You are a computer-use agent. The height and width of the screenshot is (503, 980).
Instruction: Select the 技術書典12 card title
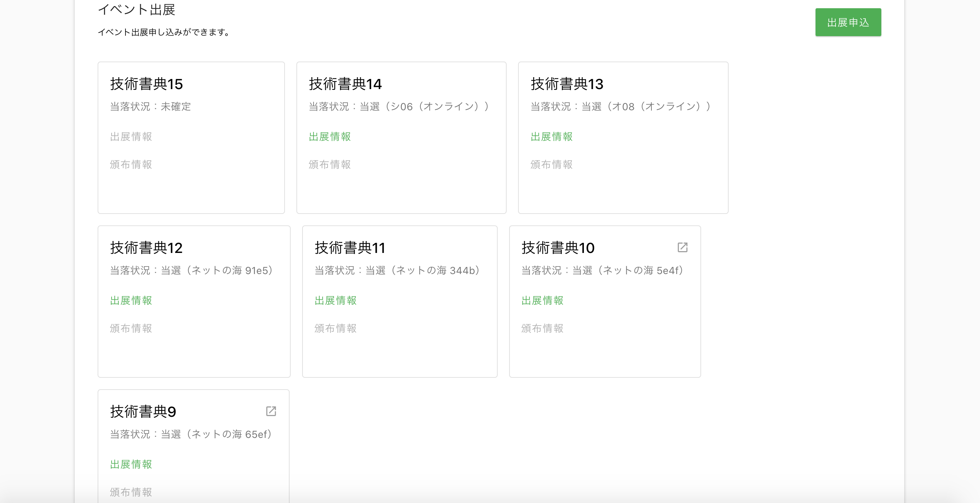click(147, 248)
